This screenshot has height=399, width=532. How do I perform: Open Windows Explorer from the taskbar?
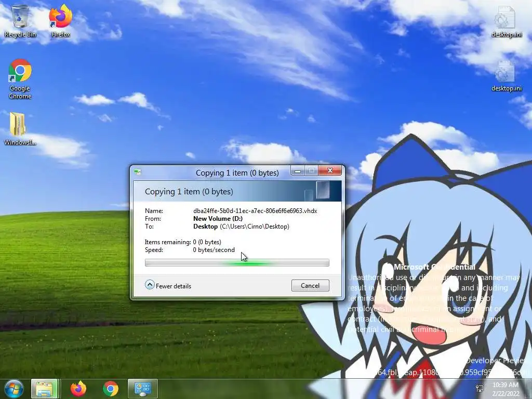(45, 389)
